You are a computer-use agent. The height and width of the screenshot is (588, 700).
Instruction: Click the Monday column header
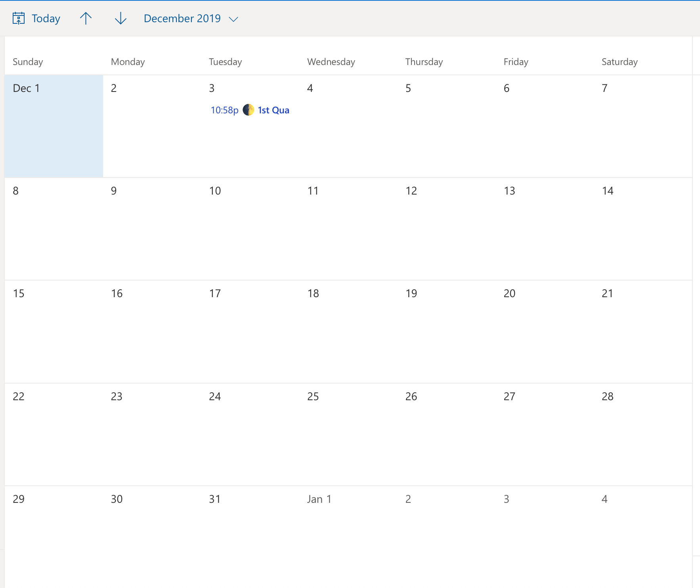[128, 62]
